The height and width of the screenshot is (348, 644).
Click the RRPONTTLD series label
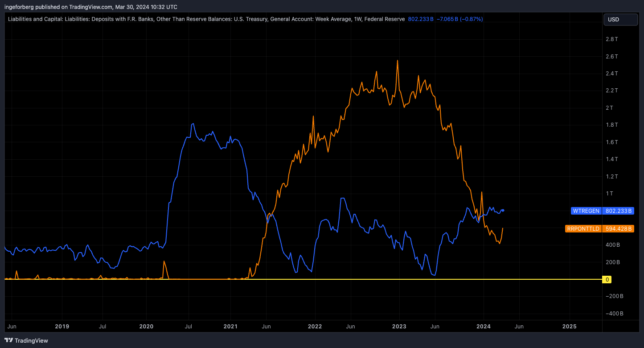pos(583,229)
